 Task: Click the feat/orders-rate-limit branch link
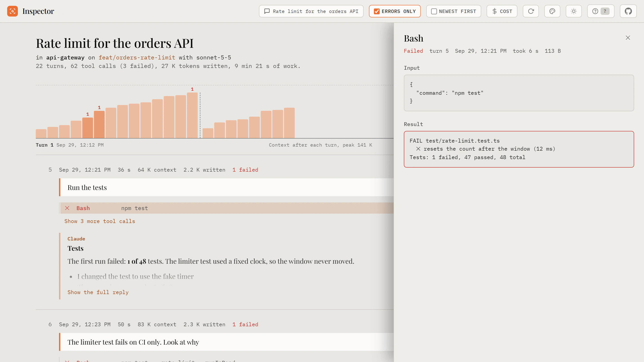[x=137, y=57]
